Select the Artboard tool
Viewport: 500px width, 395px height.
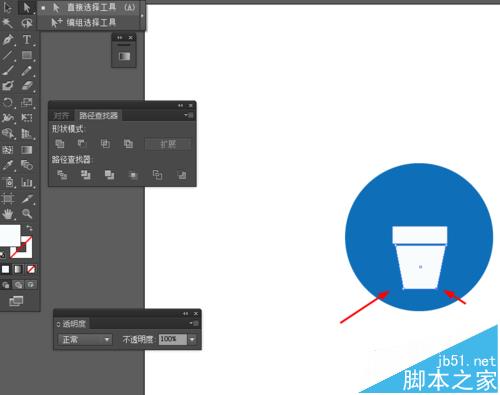click(7, 199)
